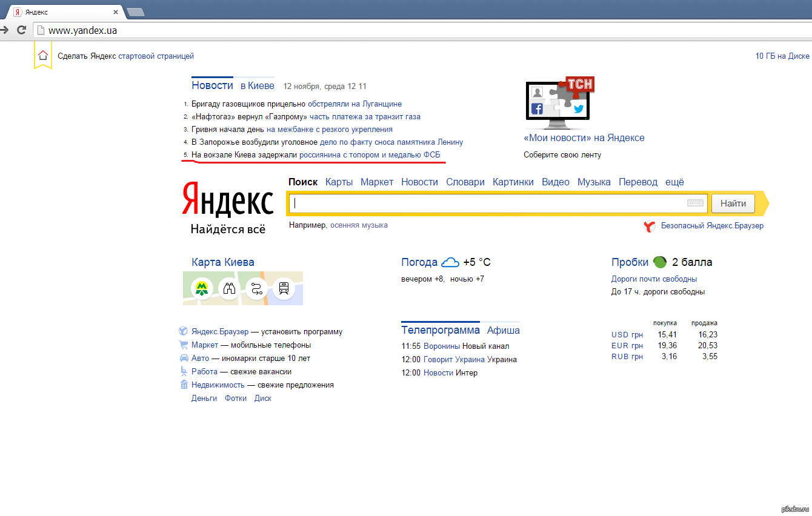Click the globe icon next to Яндекс.Браузер
Viewport: 812px width, 516px height.
pos(184,331)
